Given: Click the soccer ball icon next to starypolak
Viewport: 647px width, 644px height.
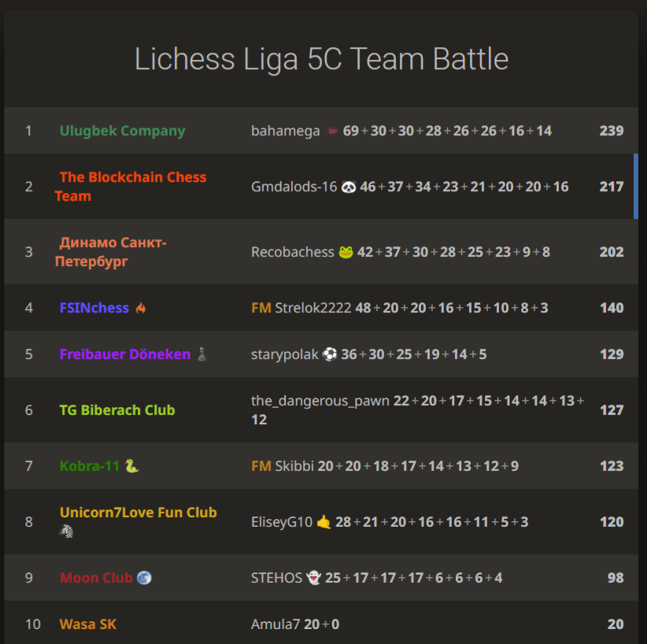Looking at the screenshot, I should [329, 354].
